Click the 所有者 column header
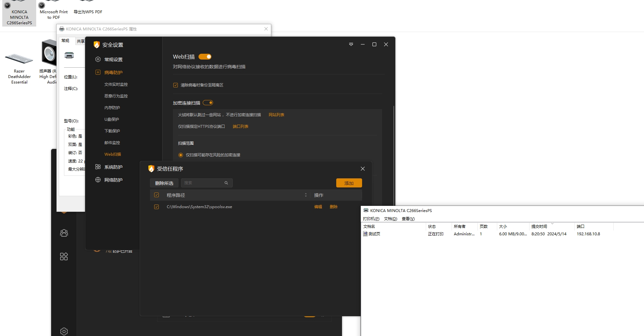 465,227
